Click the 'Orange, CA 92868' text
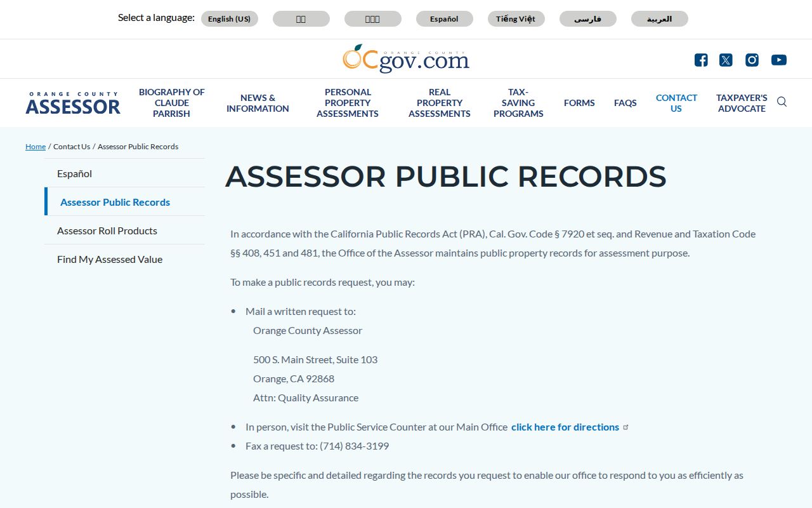 294,378
